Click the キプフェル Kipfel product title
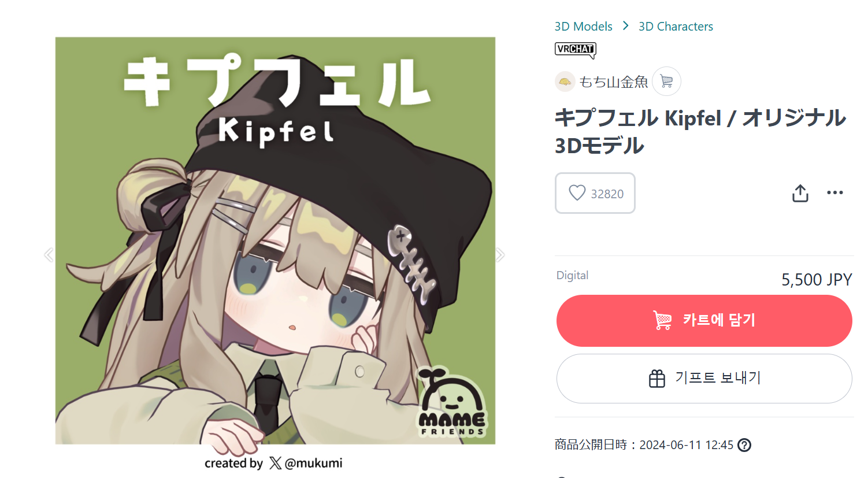868x478 pixels. (700, 132)
